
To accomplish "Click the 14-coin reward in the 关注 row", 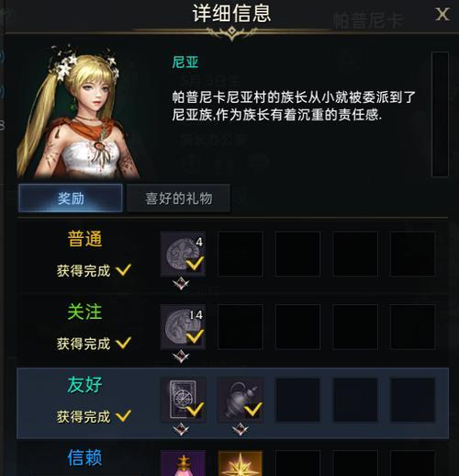I will [x=183, y=327].
